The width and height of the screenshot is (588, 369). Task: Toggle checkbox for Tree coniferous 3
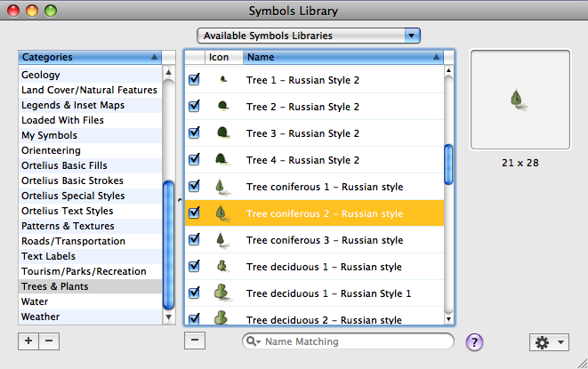pos(195,240)
